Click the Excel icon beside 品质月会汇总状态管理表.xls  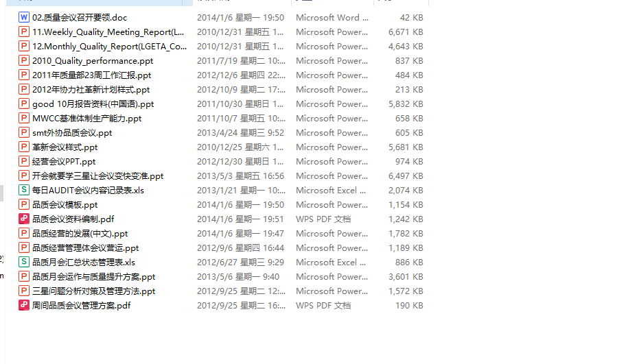pos(24,263)
